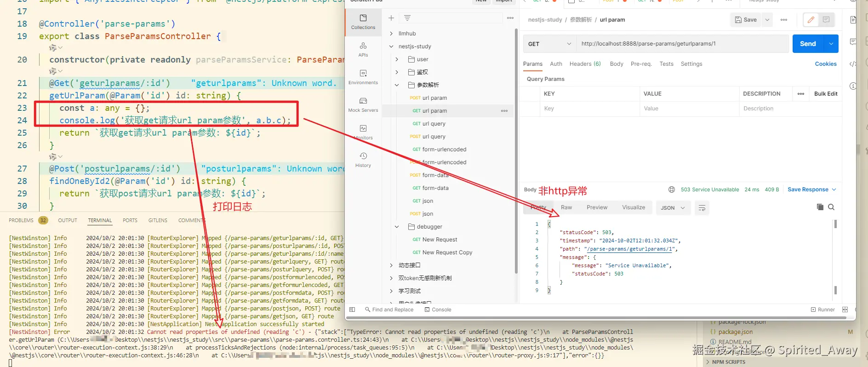The image size is (868, 367).
Task: Open the GET method dropdown
Action: 549,44
